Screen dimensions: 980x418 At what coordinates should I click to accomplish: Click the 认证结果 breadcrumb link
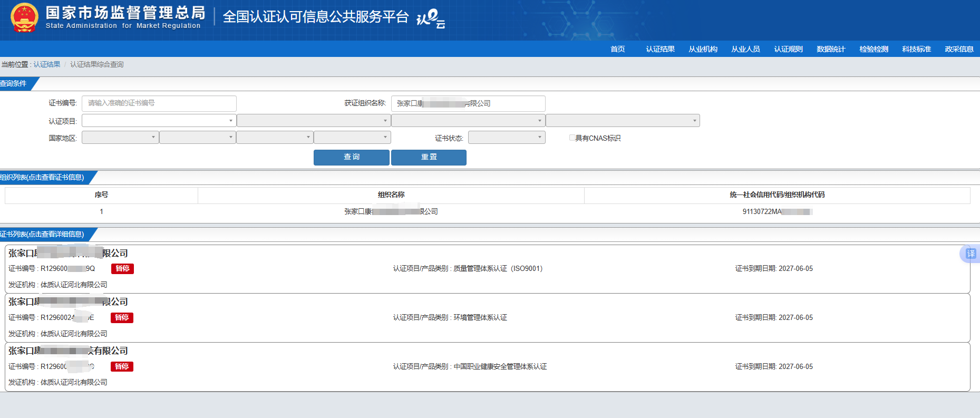click(x=47, y=64)
